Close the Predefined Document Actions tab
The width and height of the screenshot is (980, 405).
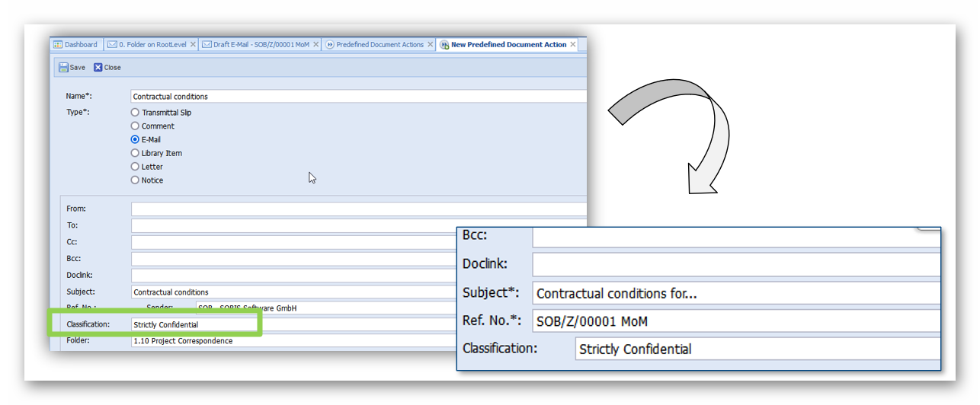pyautogui.click(x=431, y=45)
